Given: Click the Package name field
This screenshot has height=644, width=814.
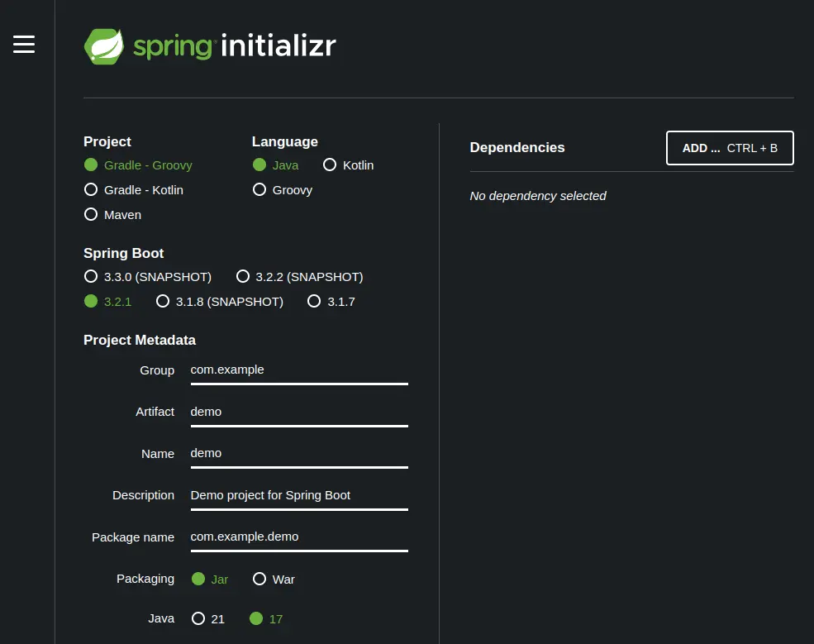Looking at the screenshot, I should [299, 538].
